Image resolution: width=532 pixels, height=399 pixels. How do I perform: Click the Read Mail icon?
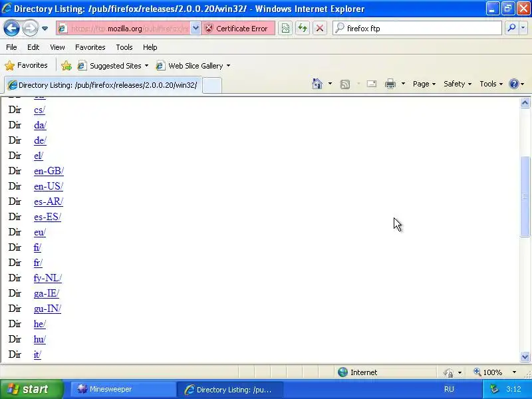[372, 84]
